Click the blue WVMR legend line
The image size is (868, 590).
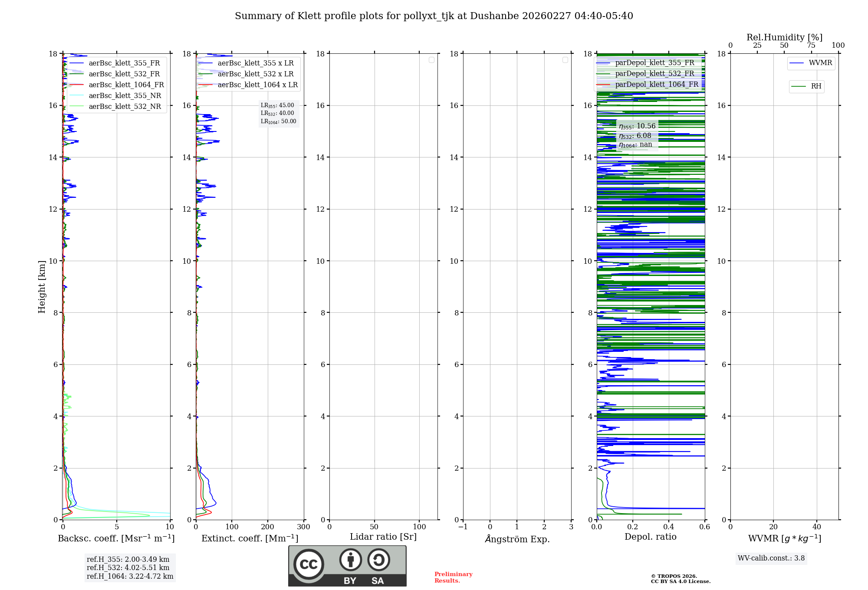pos(797,63)
